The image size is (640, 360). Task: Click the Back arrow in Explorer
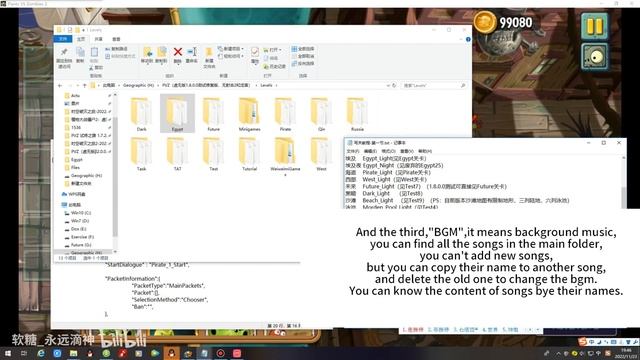[60, 85]
